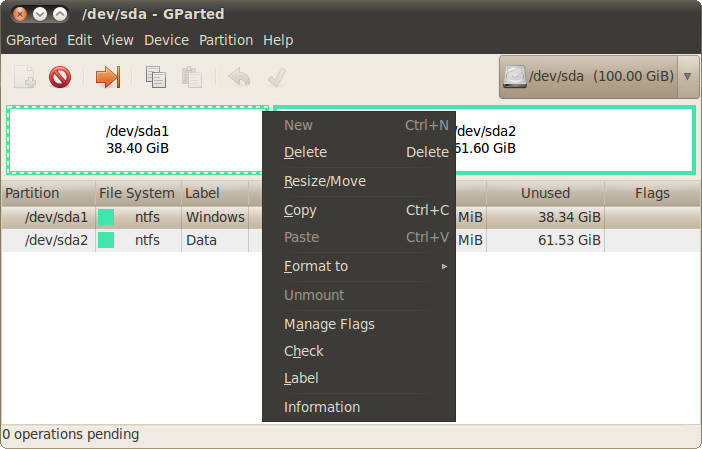Click the hard disk icon in device selector
The width and height of the screenshot is (702, 449).
point(514,77)
